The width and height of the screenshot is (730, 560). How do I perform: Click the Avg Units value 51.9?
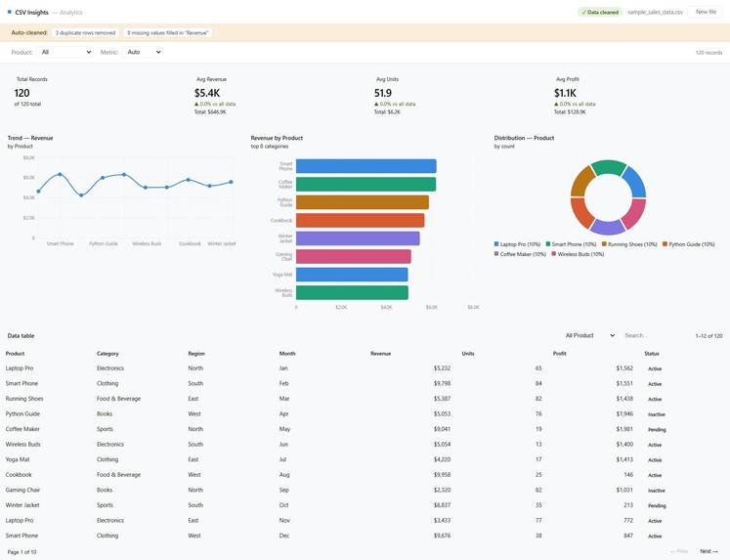[x=383, y=93]
